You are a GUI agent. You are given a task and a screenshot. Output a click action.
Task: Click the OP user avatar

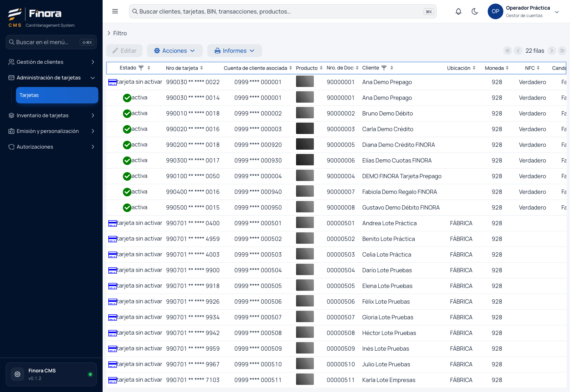pyautogui.click(x=495, y=11)
